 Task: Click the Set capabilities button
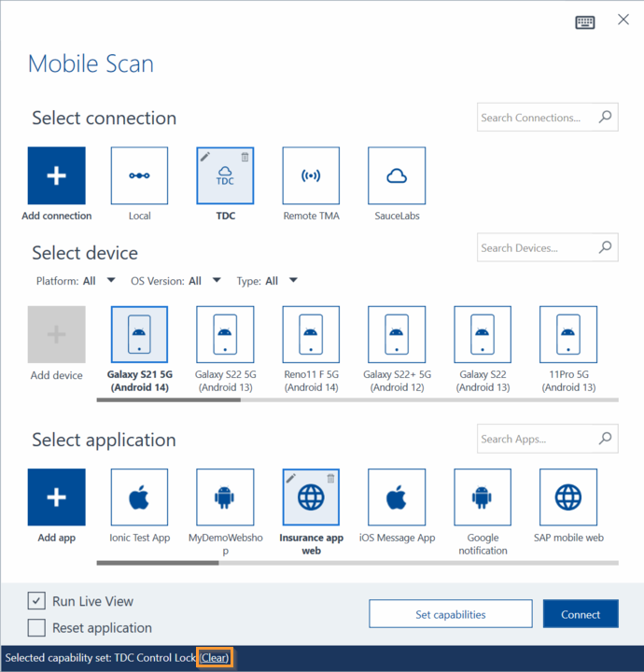(x=451, y=614)
